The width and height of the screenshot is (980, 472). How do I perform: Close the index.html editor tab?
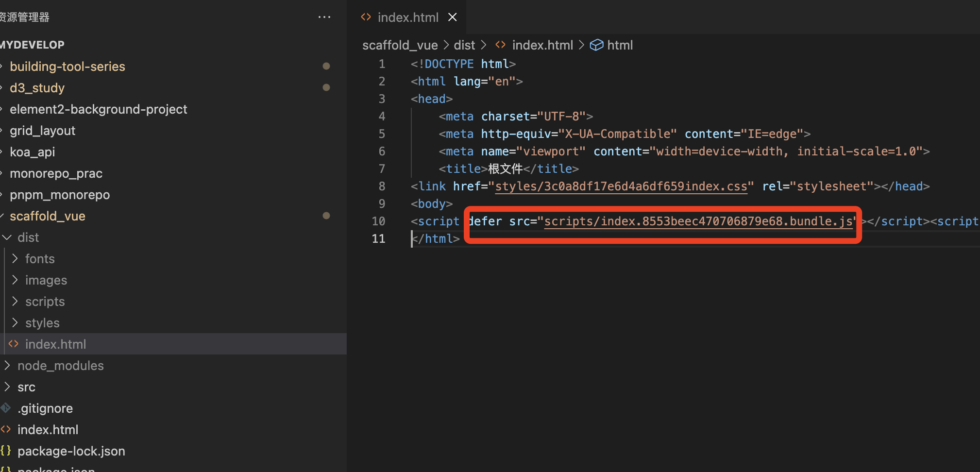(x=453, y=17)
